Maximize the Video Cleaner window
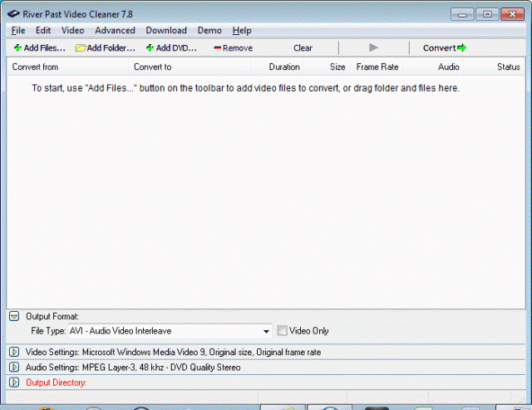Image resolution: width=532 pixels, height=410 pixels. [487, 14]
